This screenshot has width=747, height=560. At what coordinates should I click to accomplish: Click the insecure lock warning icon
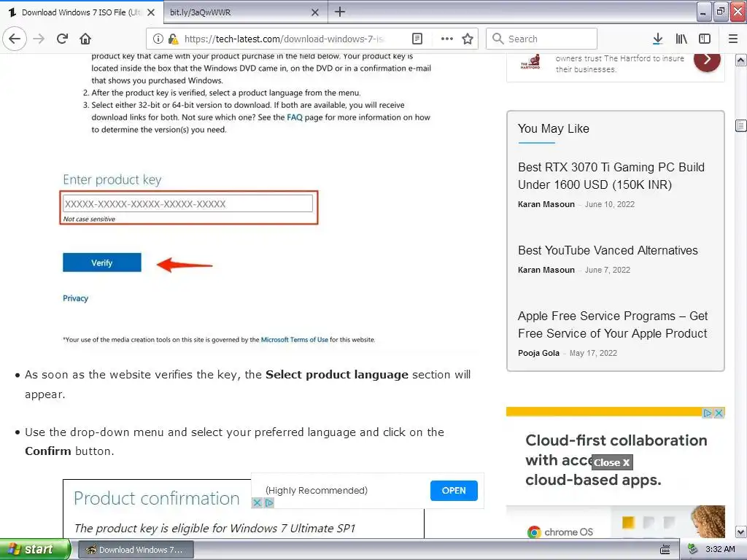click(174, 39)
